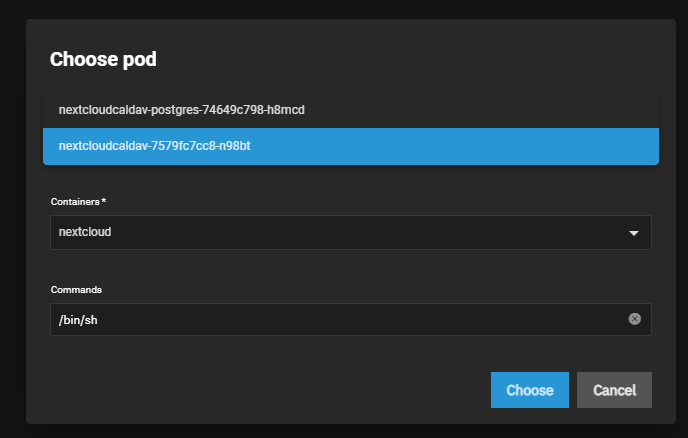This screenshot has width=688, height=438.
Task: Click the nextcloud value in Containers
Action: coord(85,232)
